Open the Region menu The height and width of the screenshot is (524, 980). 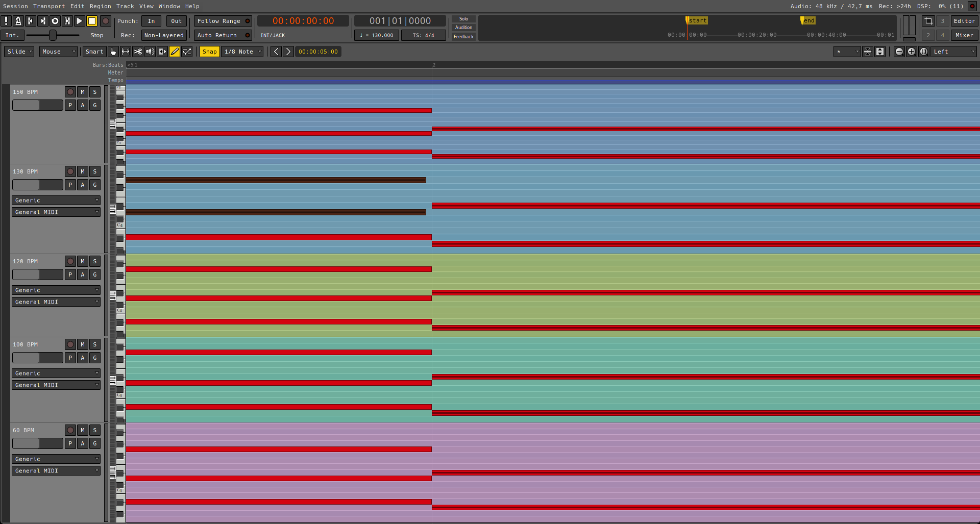(100, 6)
